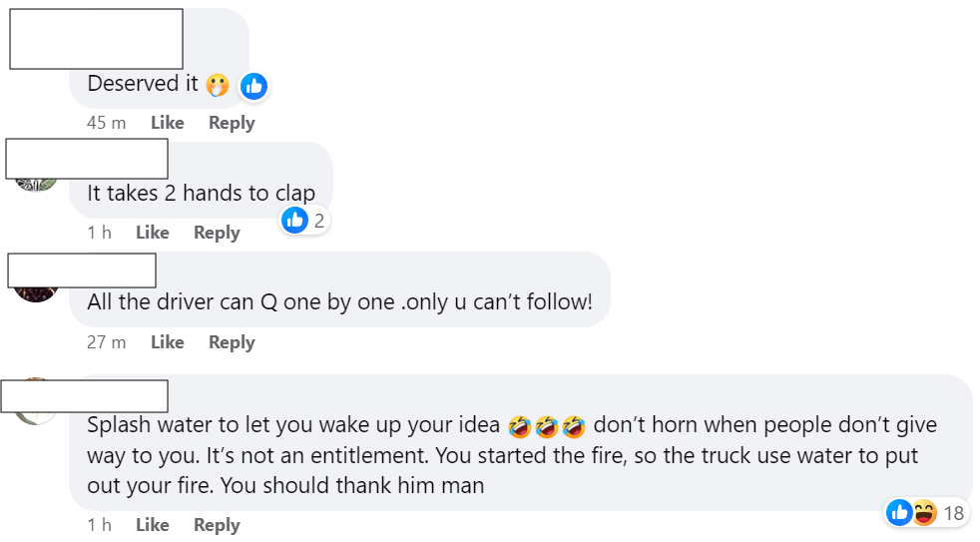
Task: Reply to "It takes 2 hands to clap"
Action: [x=217, y=233]
